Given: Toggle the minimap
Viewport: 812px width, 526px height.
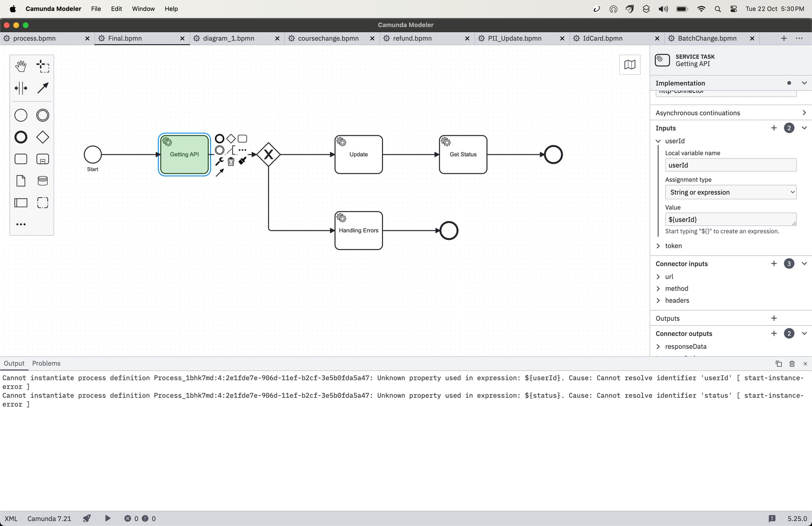Looking at the screenshot, I should click(x=630, y=64).
